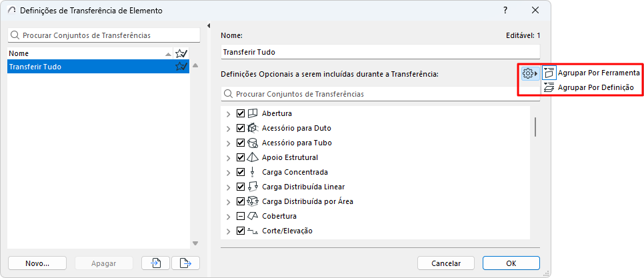Click the Abertura tool icon

(x=253, y=113)
